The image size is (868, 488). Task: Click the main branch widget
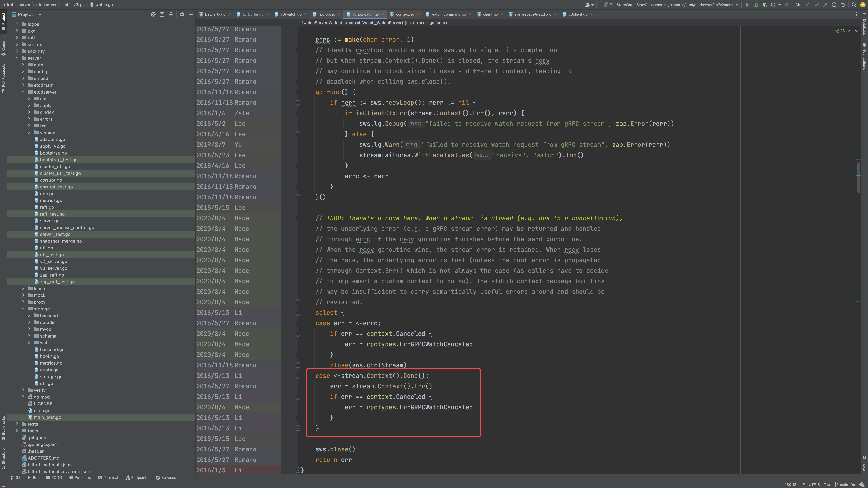click(x=841, y=485)
